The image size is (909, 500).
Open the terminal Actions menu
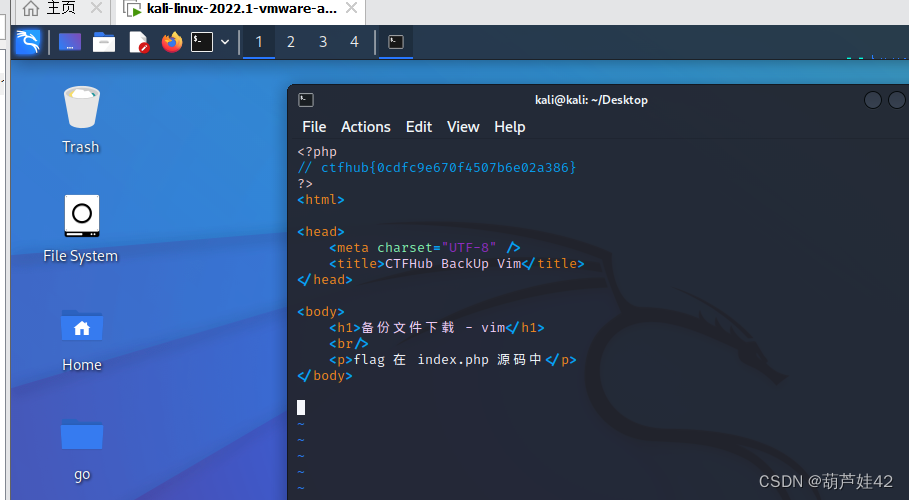(x=366, y=126)
